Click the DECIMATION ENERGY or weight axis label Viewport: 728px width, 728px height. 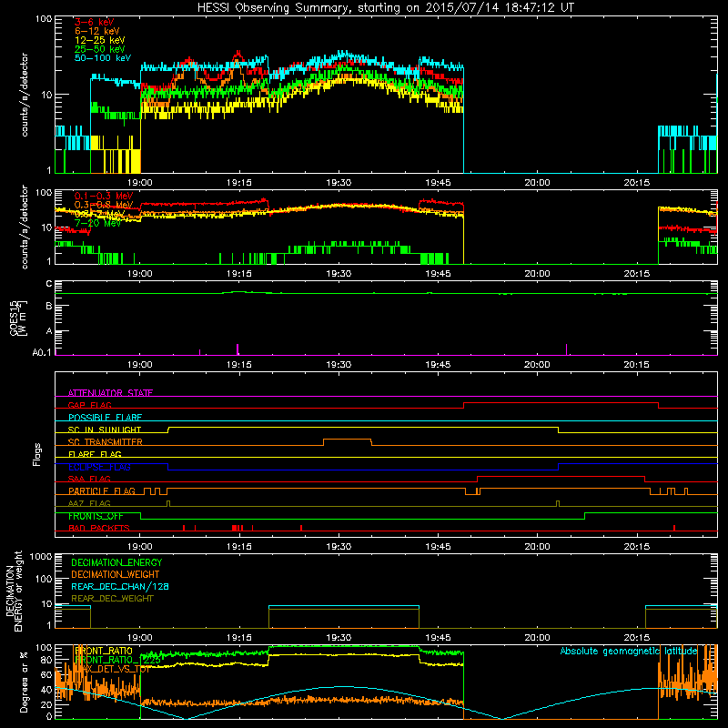14,591
